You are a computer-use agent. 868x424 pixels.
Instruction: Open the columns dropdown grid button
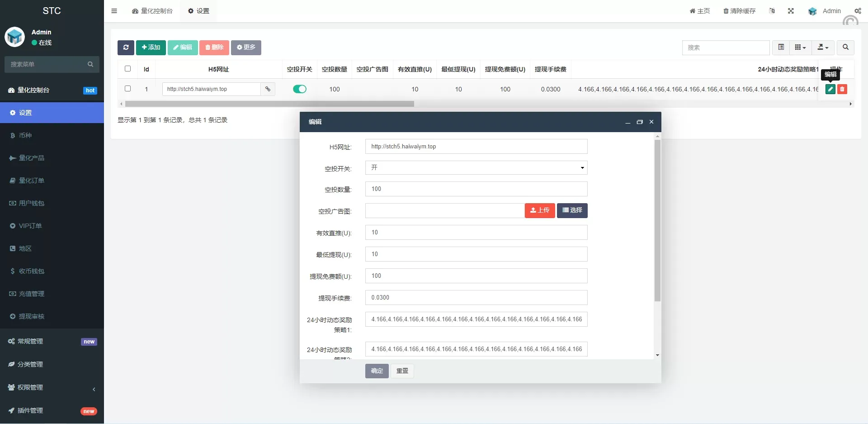(x=800, y=48)
